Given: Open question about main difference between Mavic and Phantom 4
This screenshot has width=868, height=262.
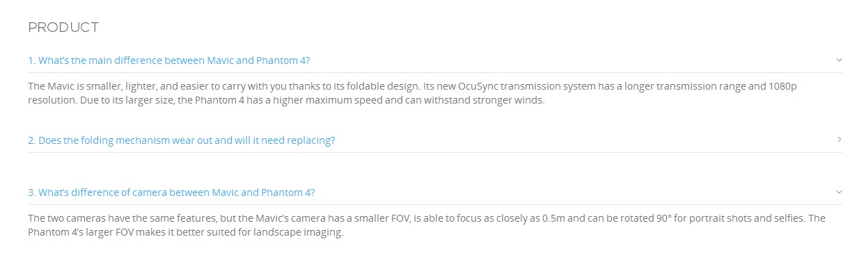Looking at the screenshot, I should tap(169, 60).
